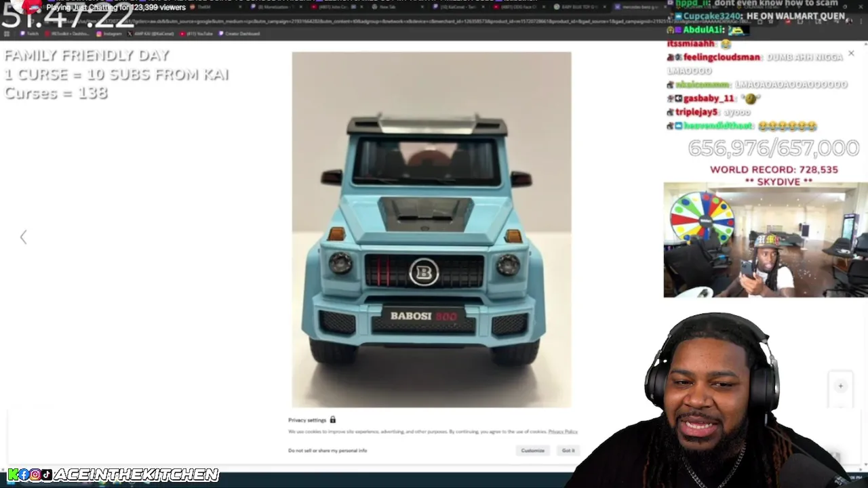This screenshot has height=488, width=868.
Task: Close the panel with the X icon
Action: pyautogui.click(x=851, y=53)
